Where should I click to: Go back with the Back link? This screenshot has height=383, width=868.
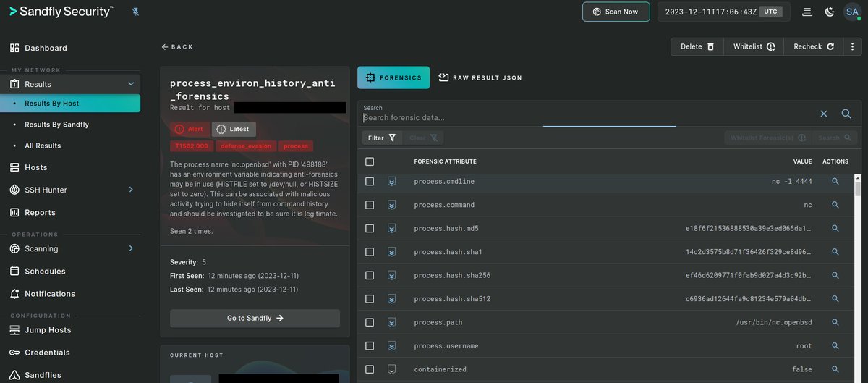pos(177,46)
